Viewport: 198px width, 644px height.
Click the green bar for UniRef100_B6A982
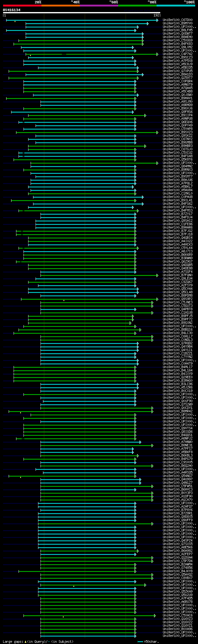(90, 551)
